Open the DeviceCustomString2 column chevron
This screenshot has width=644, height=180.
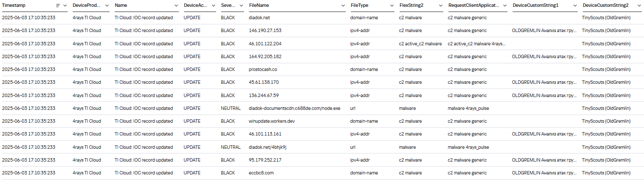[640, 6]
